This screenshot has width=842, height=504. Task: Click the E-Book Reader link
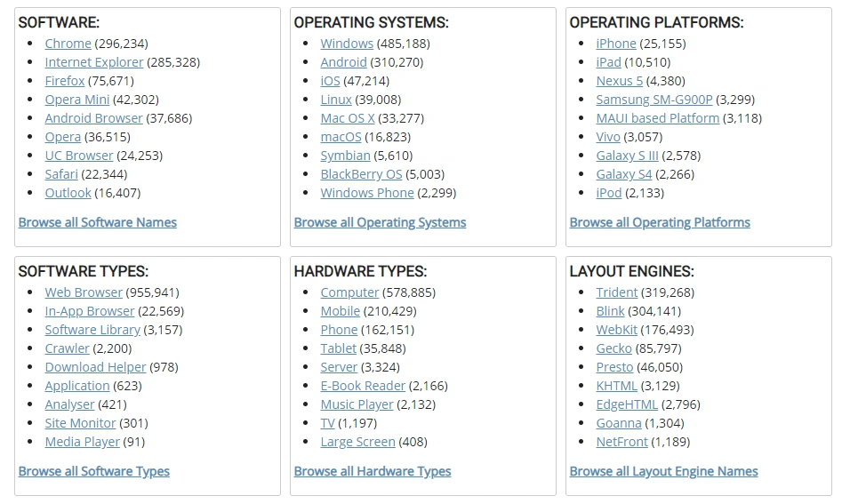[x=363, y=386]
